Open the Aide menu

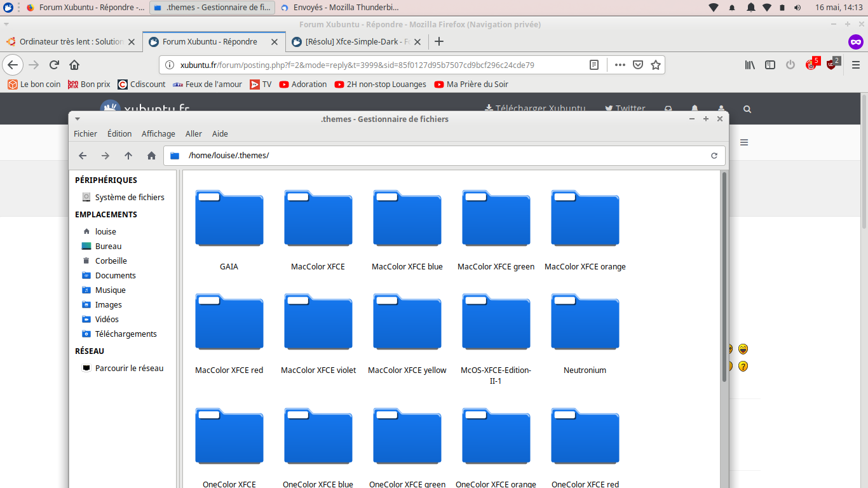220,133
